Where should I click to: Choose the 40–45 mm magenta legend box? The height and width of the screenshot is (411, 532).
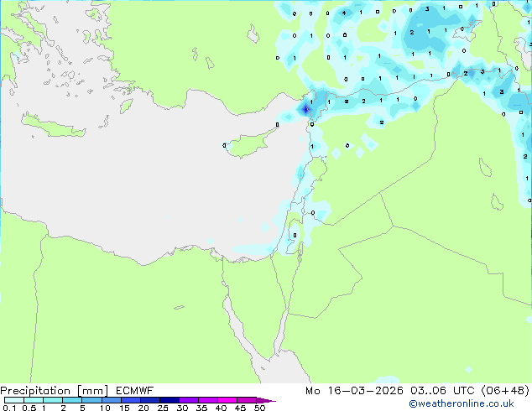(227, 400)
